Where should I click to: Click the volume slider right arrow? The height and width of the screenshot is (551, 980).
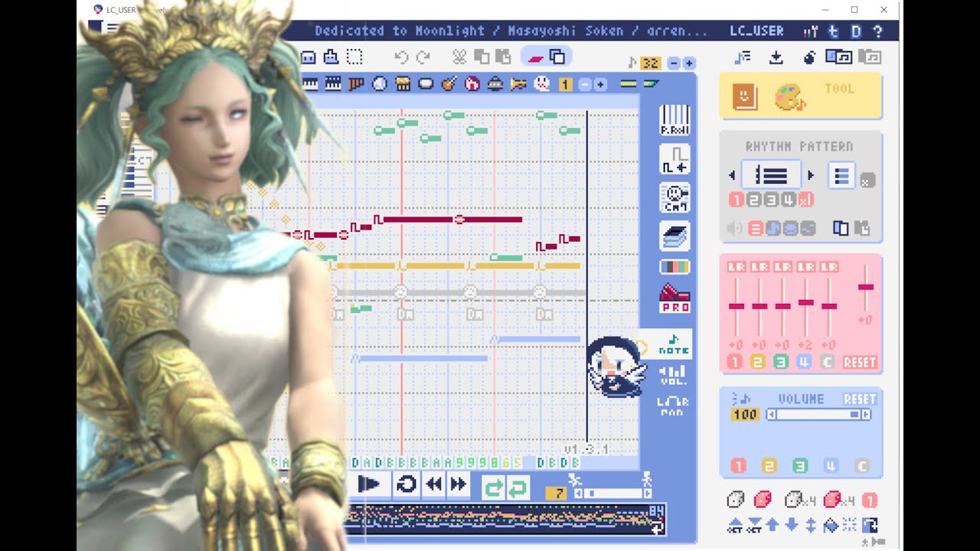tap(866, 415)
